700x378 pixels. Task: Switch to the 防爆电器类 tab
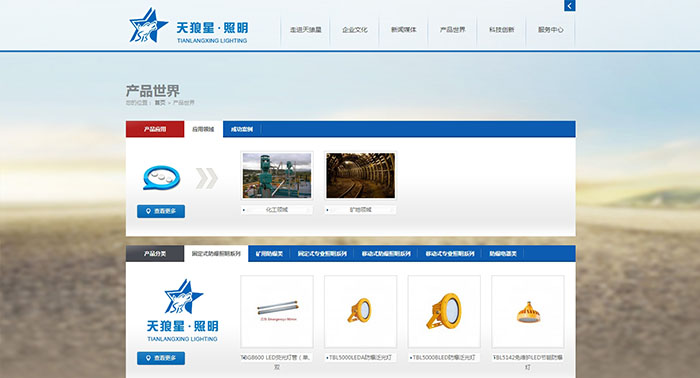pyautogui.click(x=503, y=253)
